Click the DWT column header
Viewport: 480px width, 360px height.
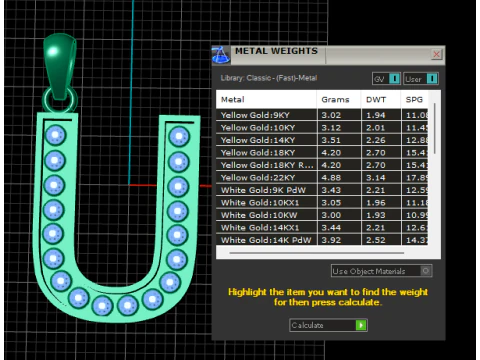tap(381, 99)
